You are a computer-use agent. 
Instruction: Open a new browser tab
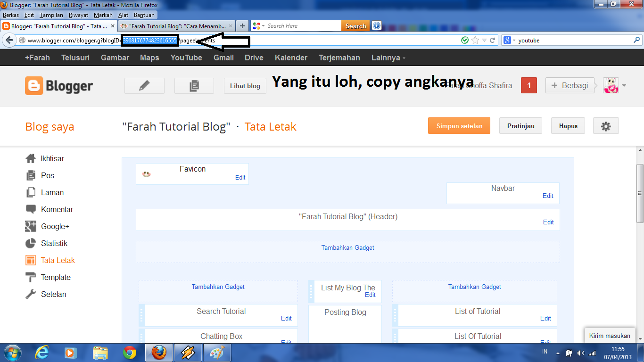coord(242,26)
